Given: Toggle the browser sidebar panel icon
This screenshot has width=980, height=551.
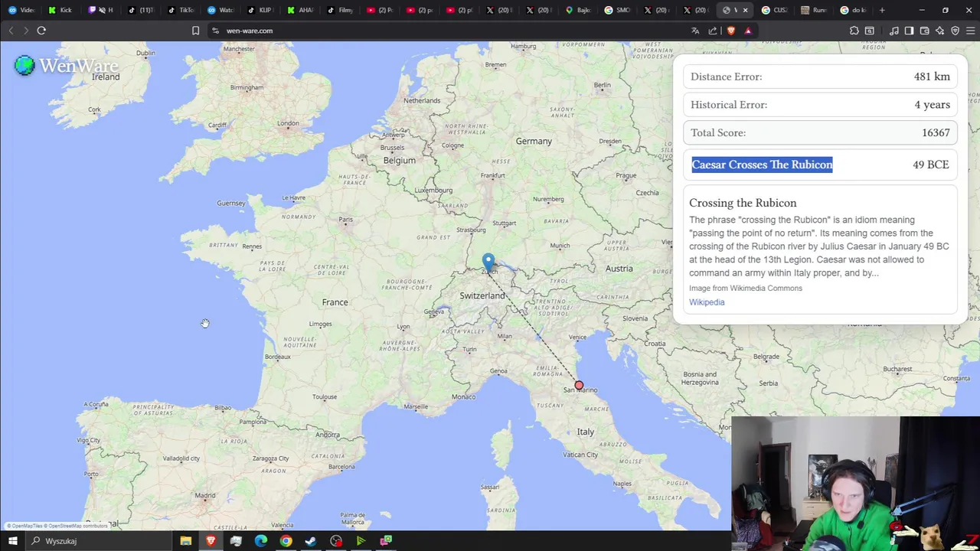Looking at the screenshot, I should point(909,31).
